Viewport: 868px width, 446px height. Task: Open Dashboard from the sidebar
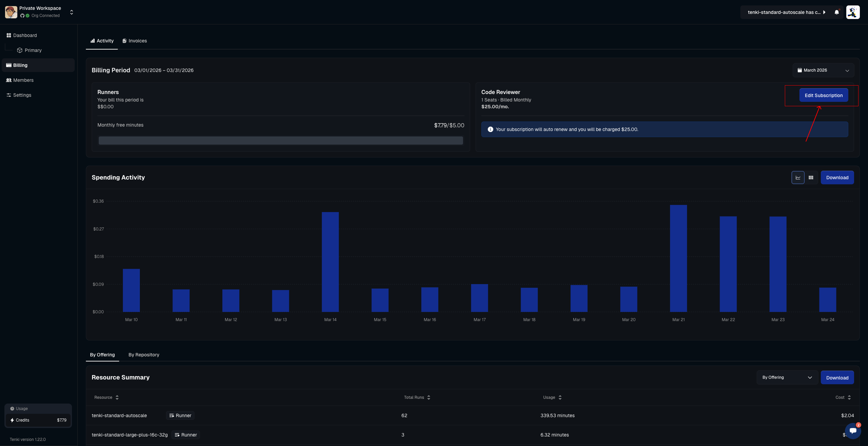(25, 35)
